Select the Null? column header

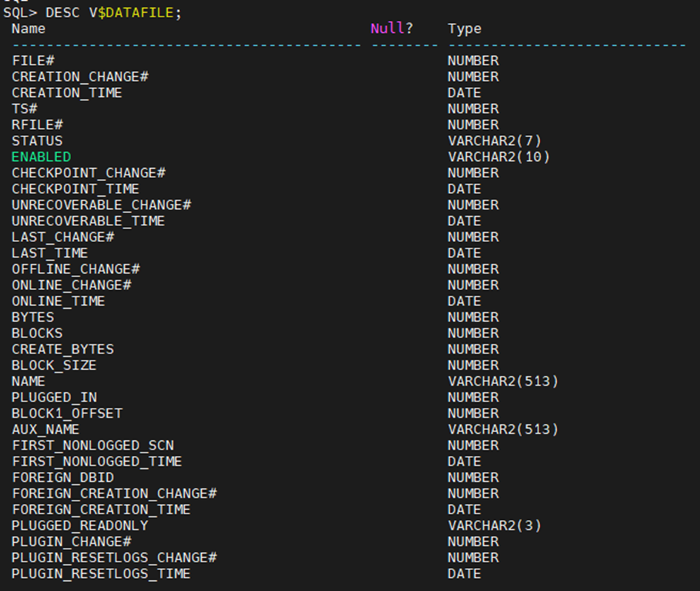coord(392,29)
